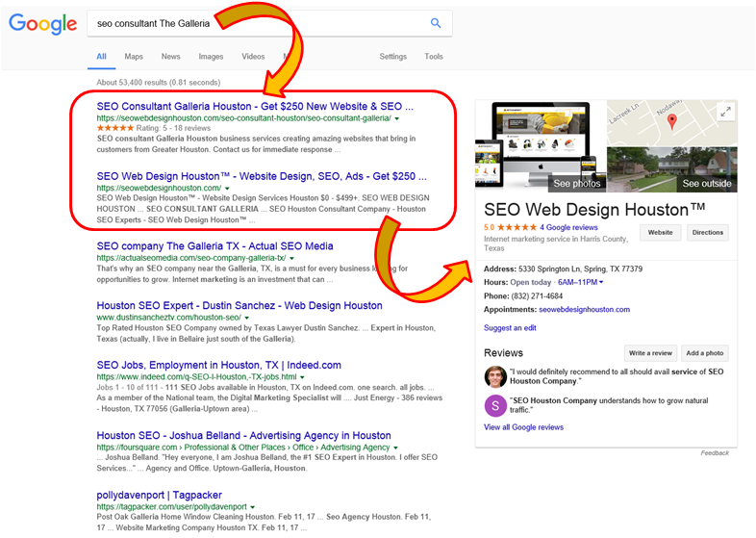
Task: Click the orange stars in first search result
Action: 115,128
